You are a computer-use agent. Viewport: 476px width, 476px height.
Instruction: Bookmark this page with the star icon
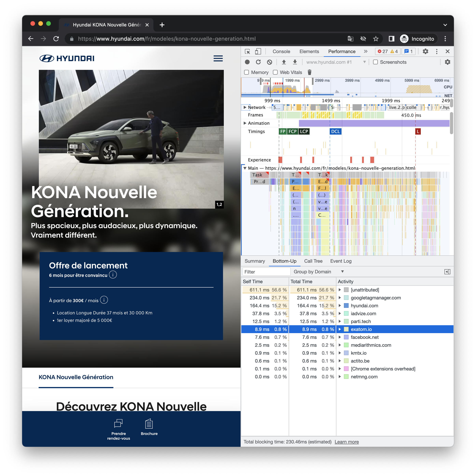tap(375, 39)
